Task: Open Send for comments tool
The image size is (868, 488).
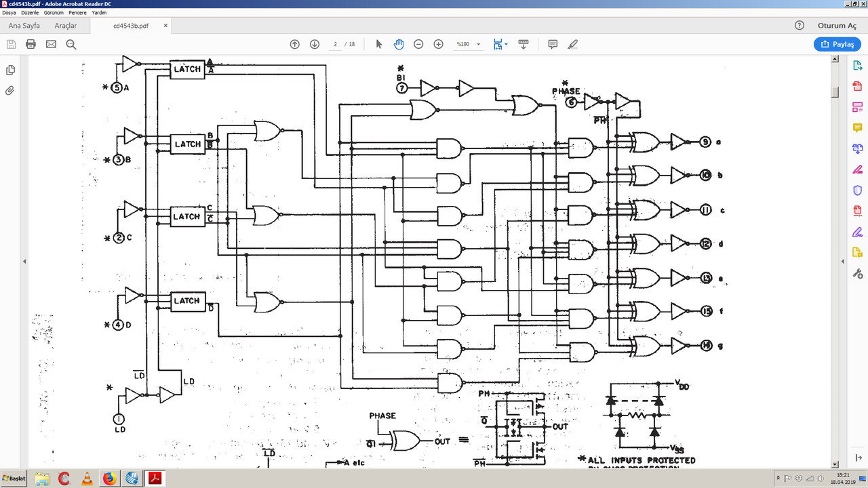Action: (857, 253)
